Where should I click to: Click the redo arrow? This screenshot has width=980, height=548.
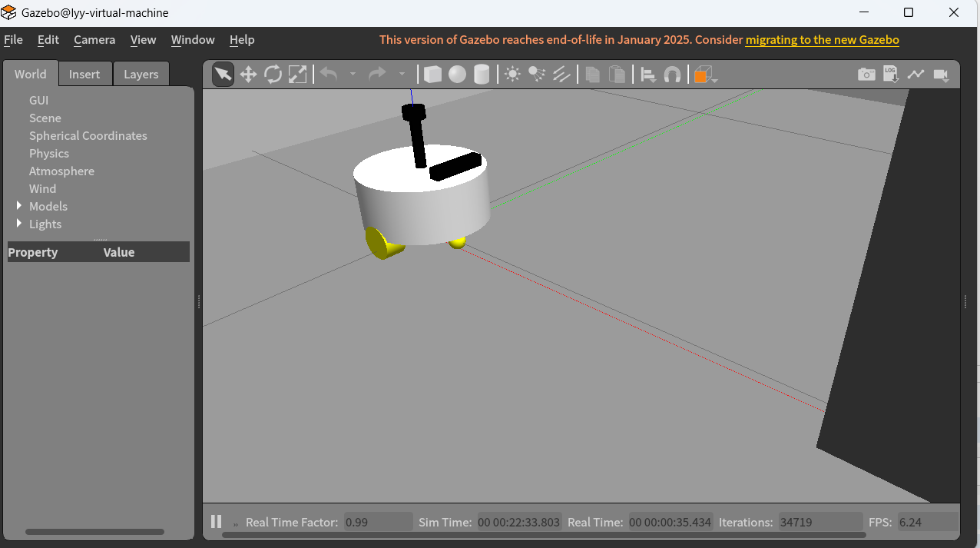click(377, 74)
